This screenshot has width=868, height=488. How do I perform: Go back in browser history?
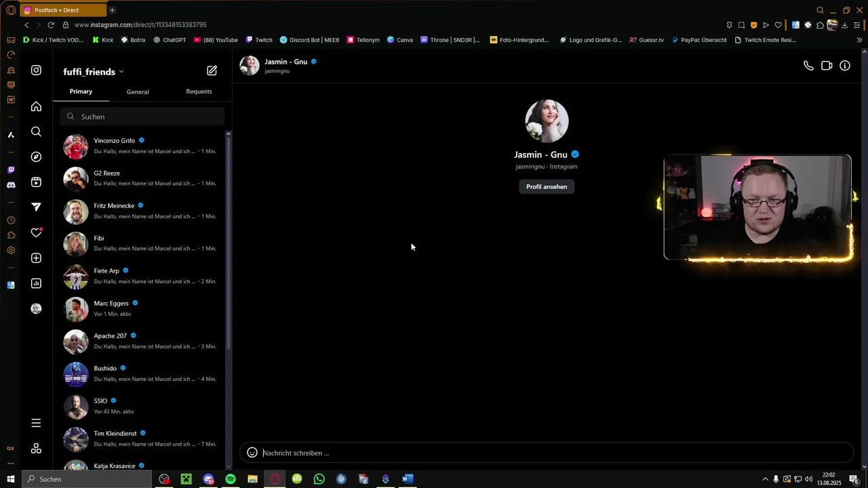26,25
